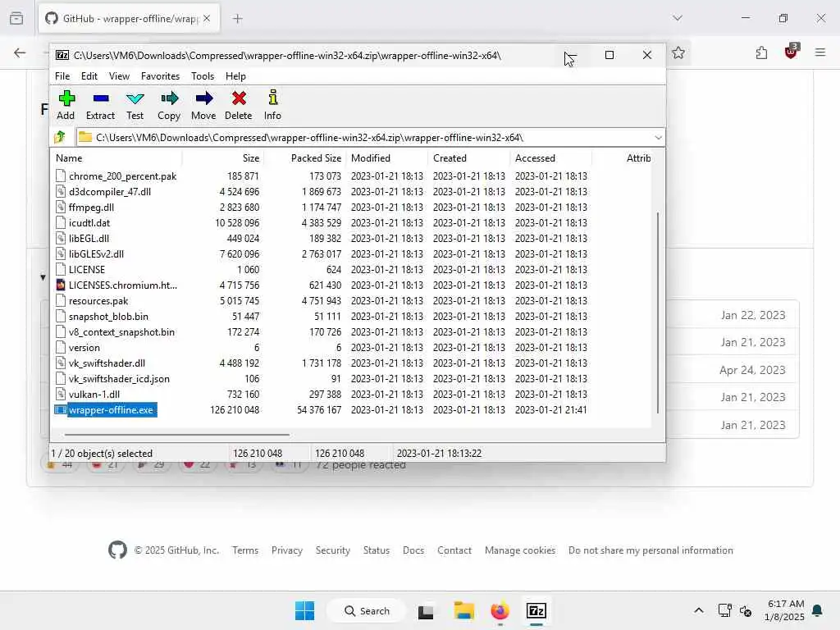Screen dimensions: 840x630
Task: Select the LICENSES.chromium.html file icon
Action: [61, 285]
